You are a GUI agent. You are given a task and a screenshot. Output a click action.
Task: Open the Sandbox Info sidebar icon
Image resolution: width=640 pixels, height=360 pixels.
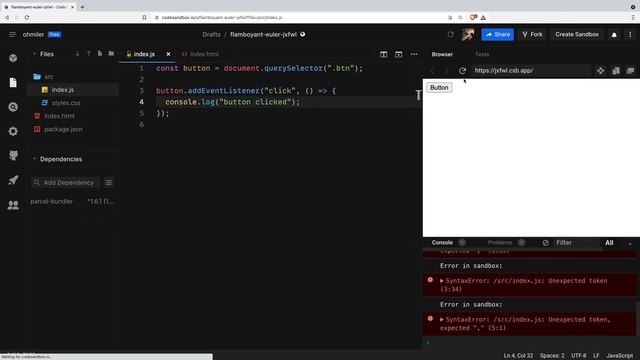point(13,58)
